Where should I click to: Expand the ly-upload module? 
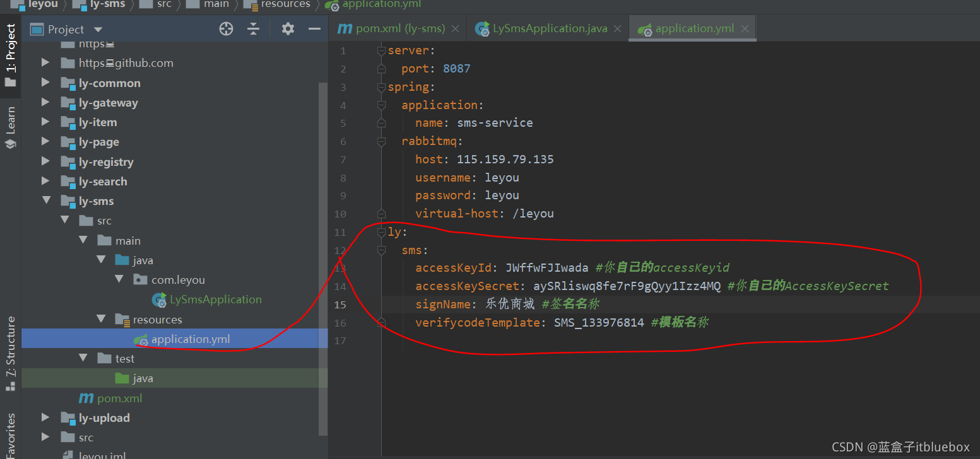coord(45,417)
